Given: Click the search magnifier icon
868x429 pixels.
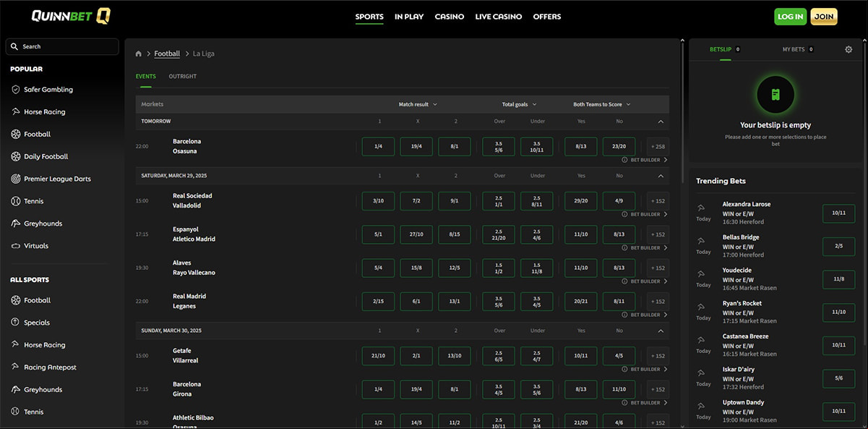Looking at the screenshot, I should tap(14, 46).
